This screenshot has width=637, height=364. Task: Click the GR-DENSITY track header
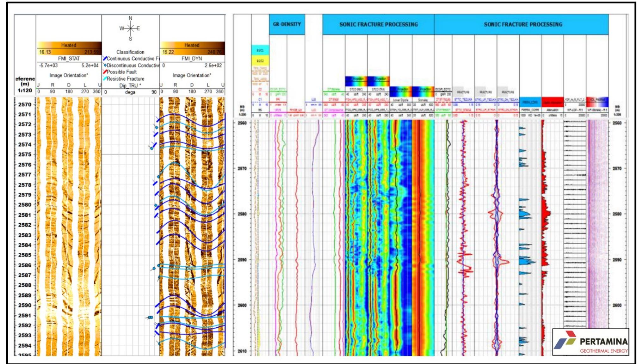click(287, 24)
